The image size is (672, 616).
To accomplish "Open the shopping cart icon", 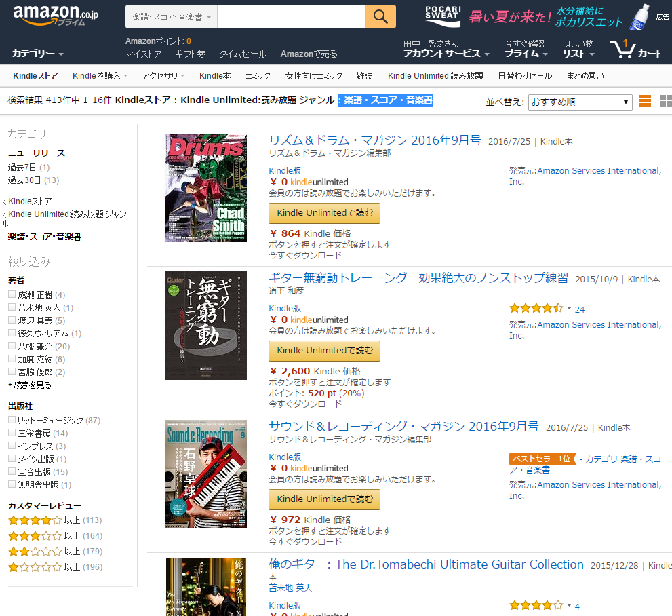I will (x=635, y=49).
